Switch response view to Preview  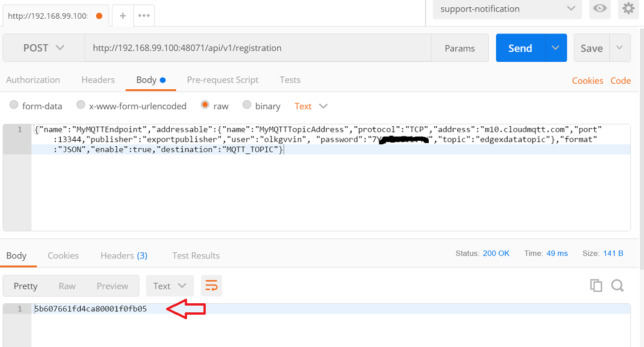[x=112, y=286]
